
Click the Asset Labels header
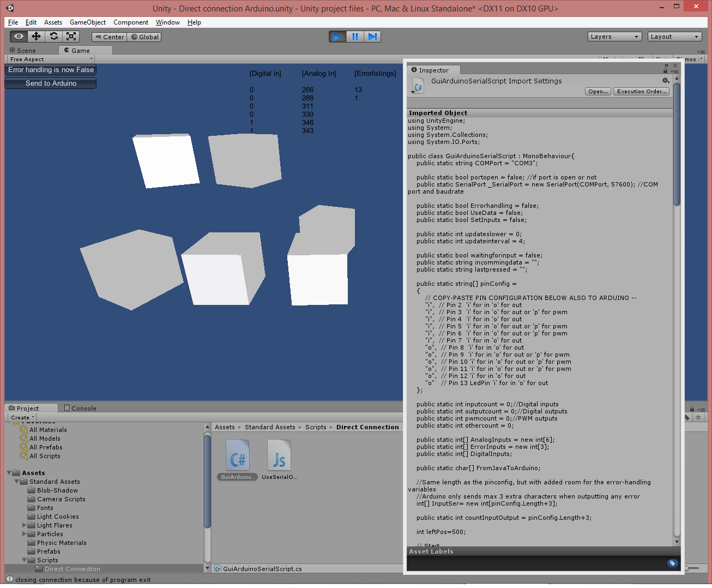[431, 551]
